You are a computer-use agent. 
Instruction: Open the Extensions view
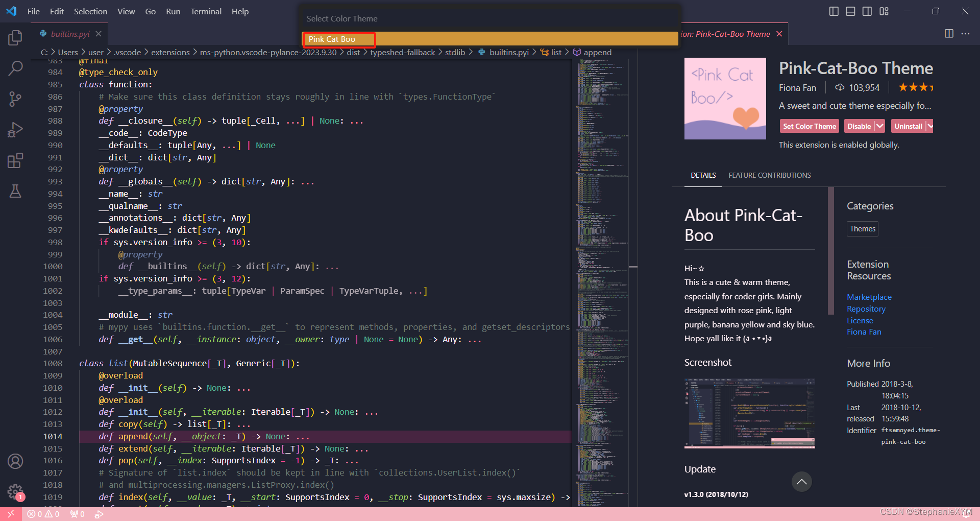click(x=15, y=161)
